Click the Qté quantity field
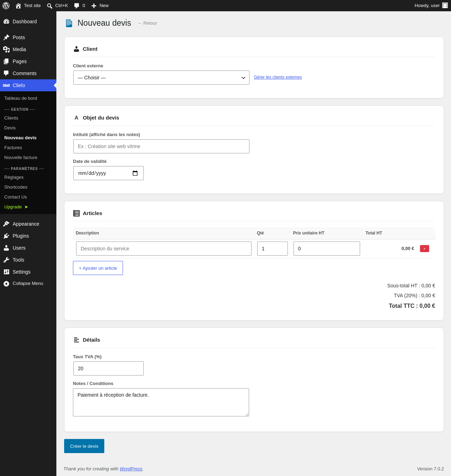 coord(272,249)
